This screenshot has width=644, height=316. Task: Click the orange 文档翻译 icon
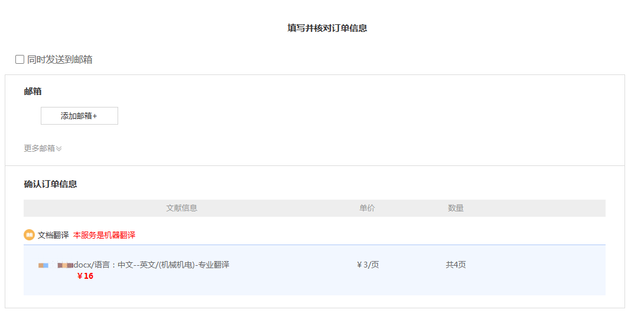(29, 235)
